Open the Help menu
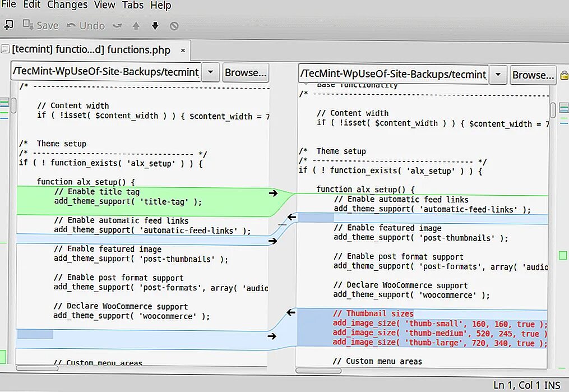 [161, 6]
